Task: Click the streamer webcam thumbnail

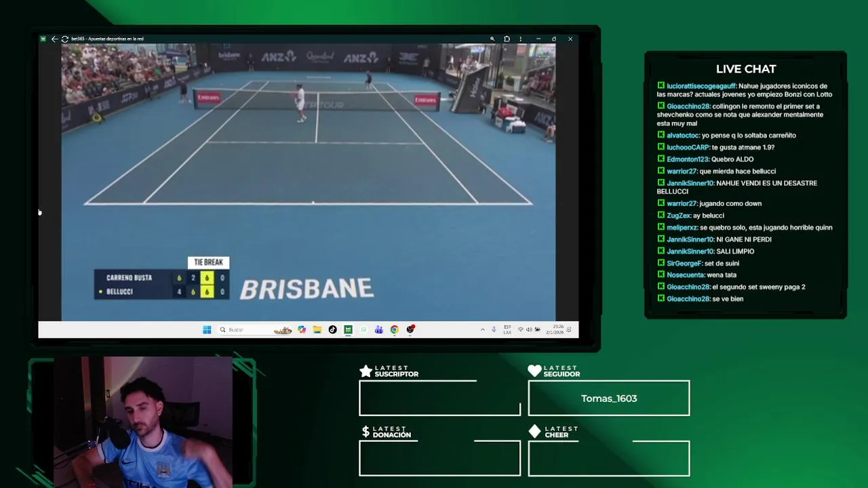Action: [x=142, y=422]
